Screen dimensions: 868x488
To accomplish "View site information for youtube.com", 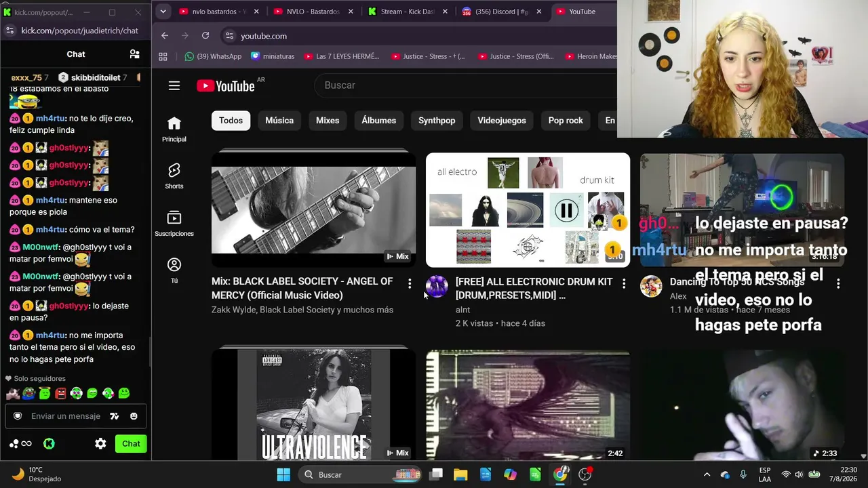I will pos(229,36).
